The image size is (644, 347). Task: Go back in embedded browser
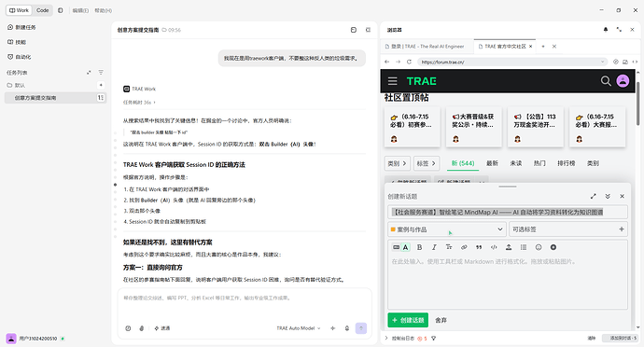click(387, 62)
